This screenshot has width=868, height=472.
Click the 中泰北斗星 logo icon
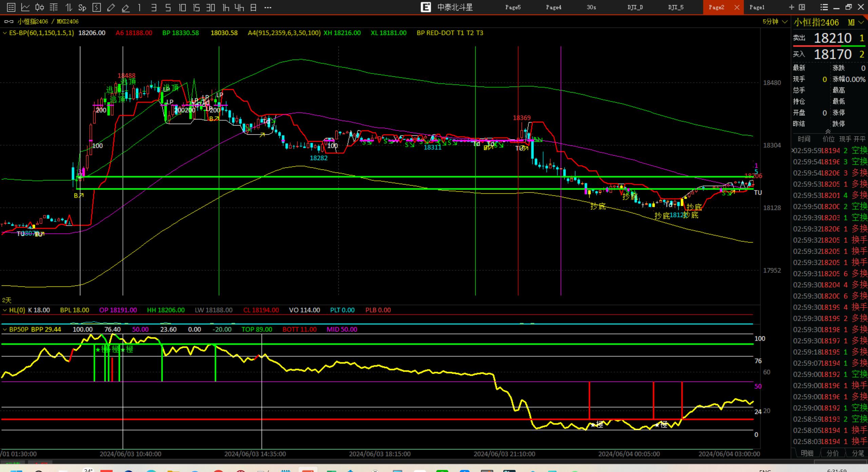426,7
